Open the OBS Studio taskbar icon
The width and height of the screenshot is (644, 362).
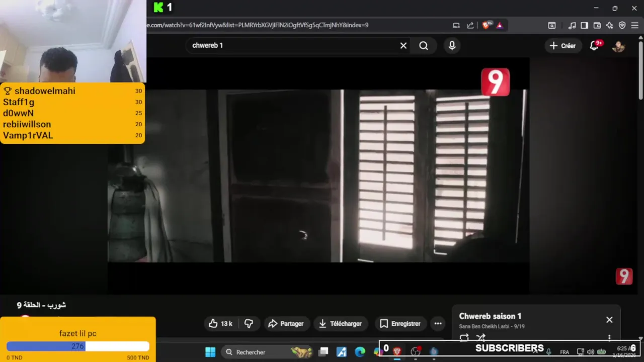pos(416,351)
